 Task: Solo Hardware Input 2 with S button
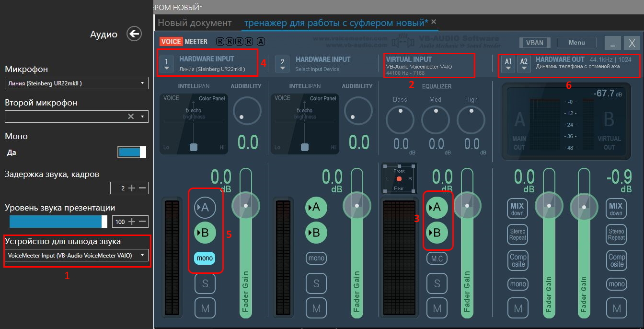pyautogui.click(x=316, y=283)
